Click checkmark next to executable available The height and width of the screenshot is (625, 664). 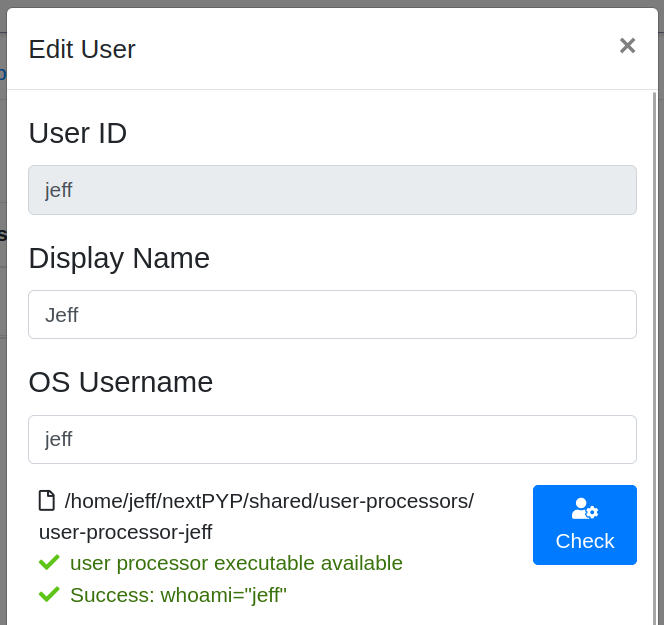(49, 562)
